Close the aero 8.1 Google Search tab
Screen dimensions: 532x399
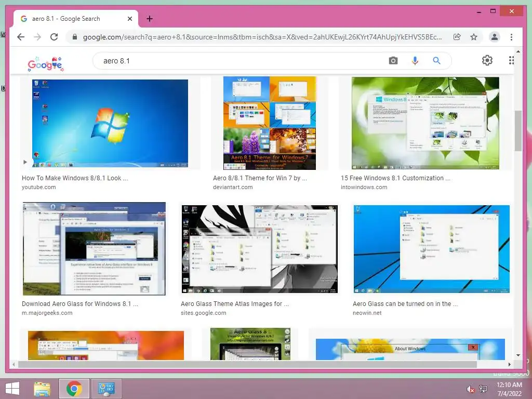pyautogui.click(x=129, y=19)
